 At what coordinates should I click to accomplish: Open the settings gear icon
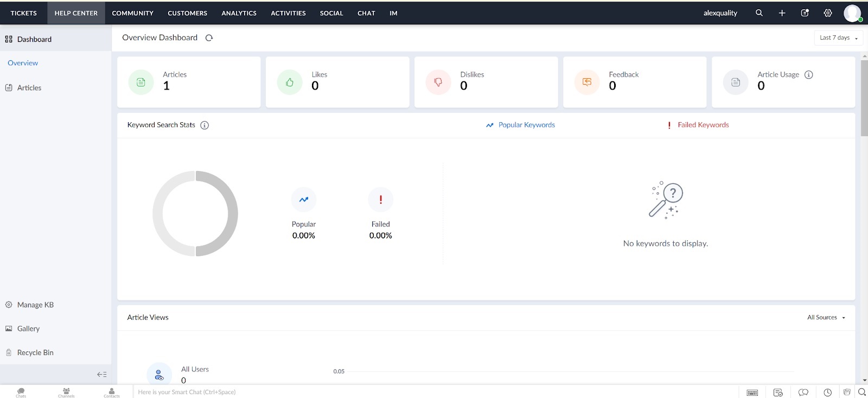click(828, 13)
